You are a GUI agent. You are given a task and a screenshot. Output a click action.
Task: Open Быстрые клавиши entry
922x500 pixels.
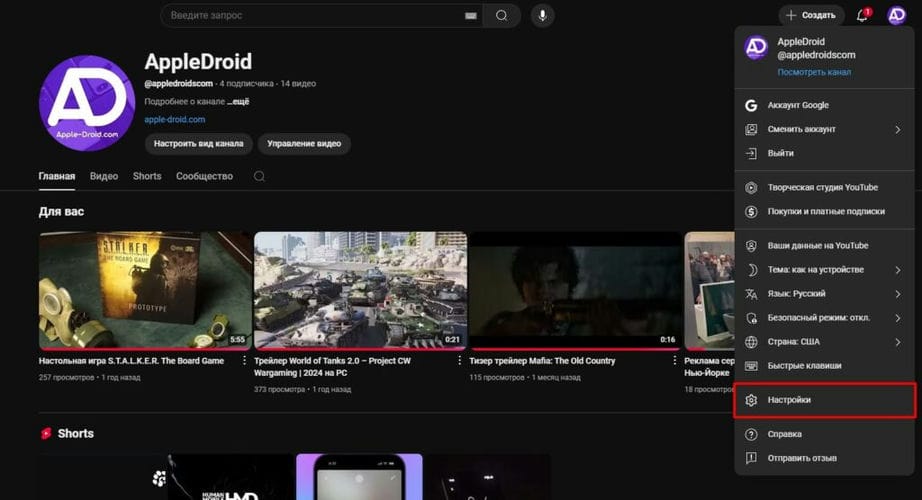[824, 366]
